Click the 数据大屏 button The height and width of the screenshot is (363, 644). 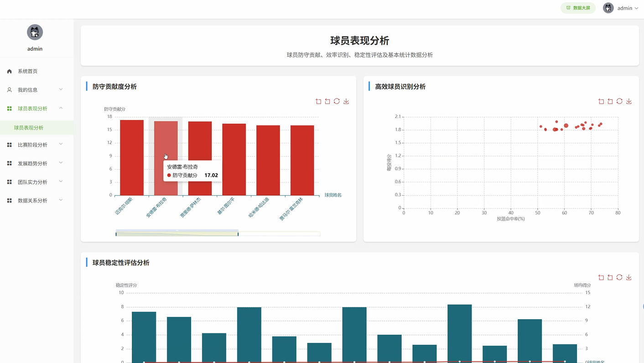click(578, 8)
